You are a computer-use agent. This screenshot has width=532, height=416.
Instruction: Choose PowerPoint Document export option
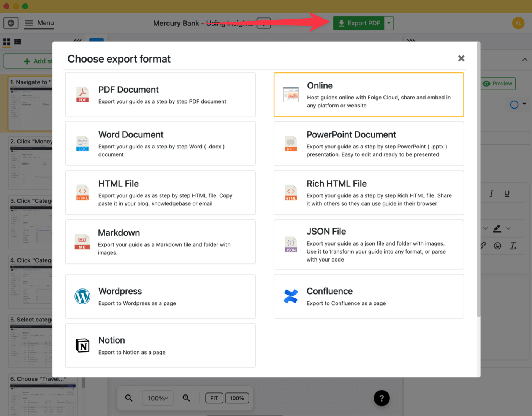coord(369,144)
